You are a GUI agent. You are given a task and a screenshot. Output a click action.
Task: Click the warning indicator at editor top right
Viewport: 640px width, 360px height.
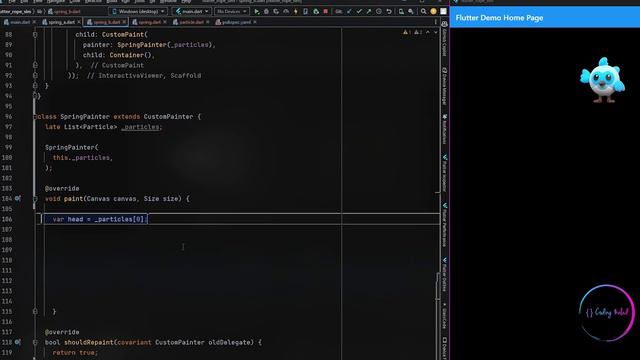click(407, 32)
